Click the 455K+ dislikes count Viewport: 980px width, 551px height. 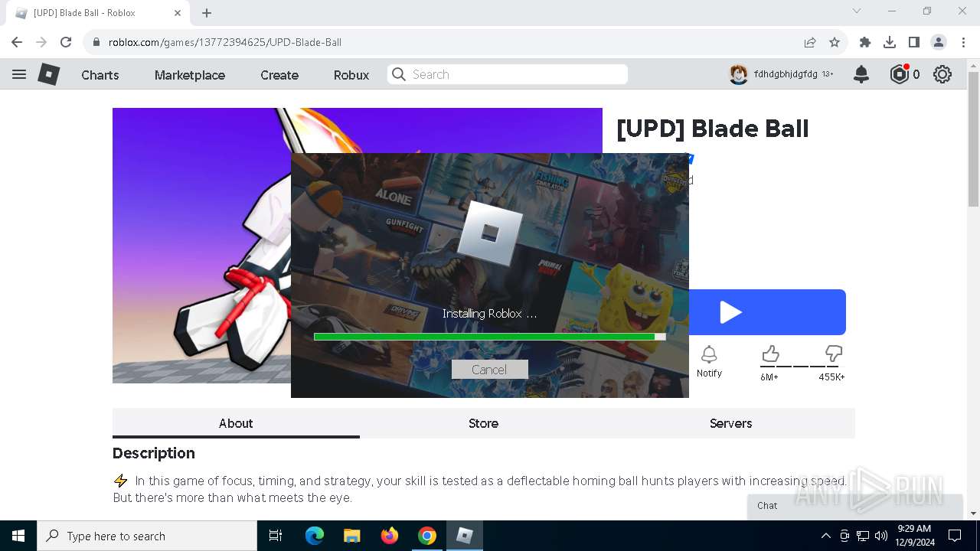point(832,377)
